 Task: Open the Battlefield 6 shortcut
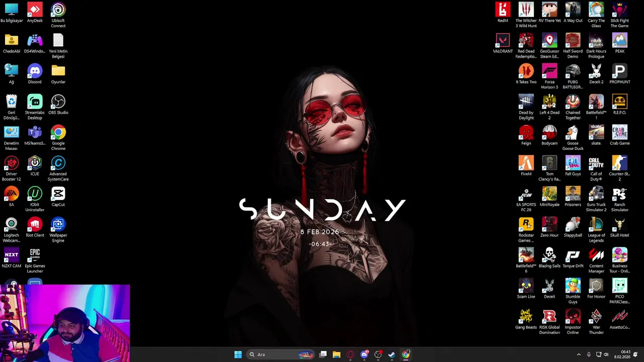point(526,260)
